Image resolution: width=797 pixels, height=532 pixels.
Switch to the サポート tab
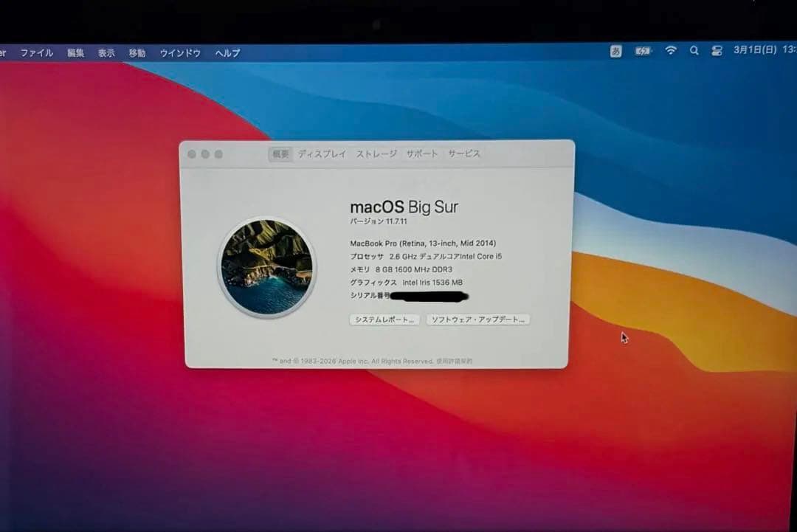tap(422, 153)
